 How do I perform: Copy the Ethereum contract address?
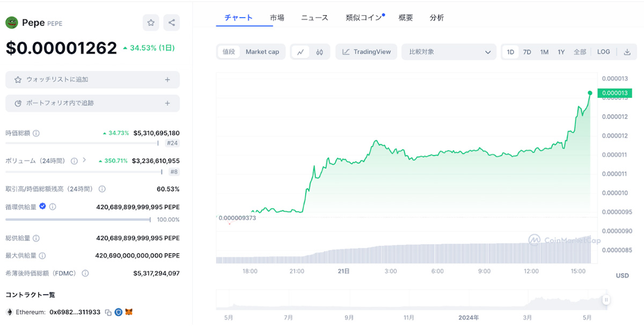[x=108, y=312]
